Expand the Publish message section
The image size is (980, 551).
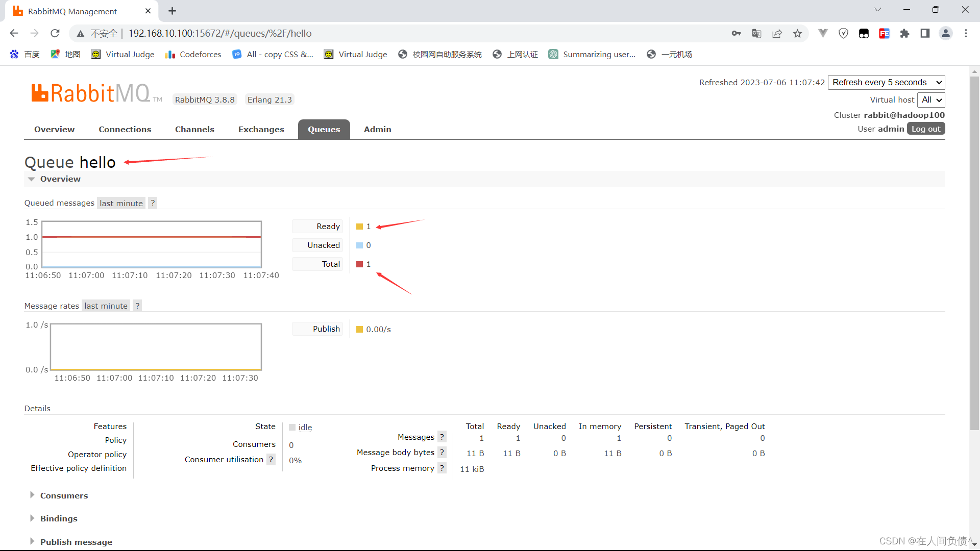tap(76, 542)
